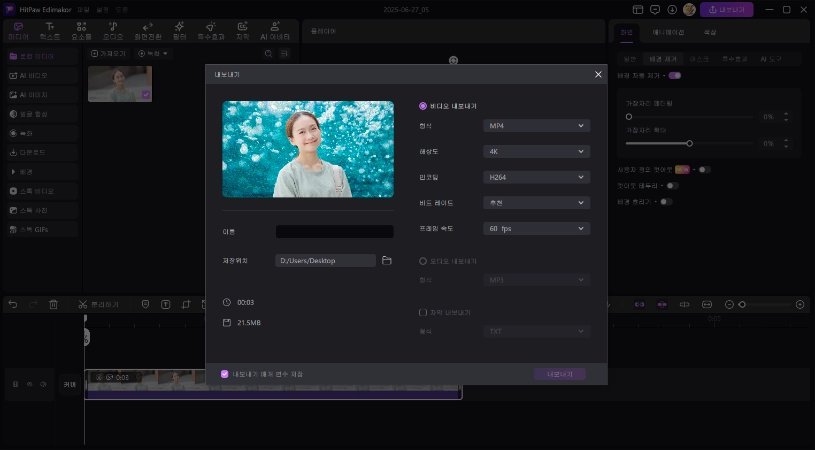Screen dimensions: 815x450
Task: Browse save location with folder icon
Action: click(x=387, y=260)
